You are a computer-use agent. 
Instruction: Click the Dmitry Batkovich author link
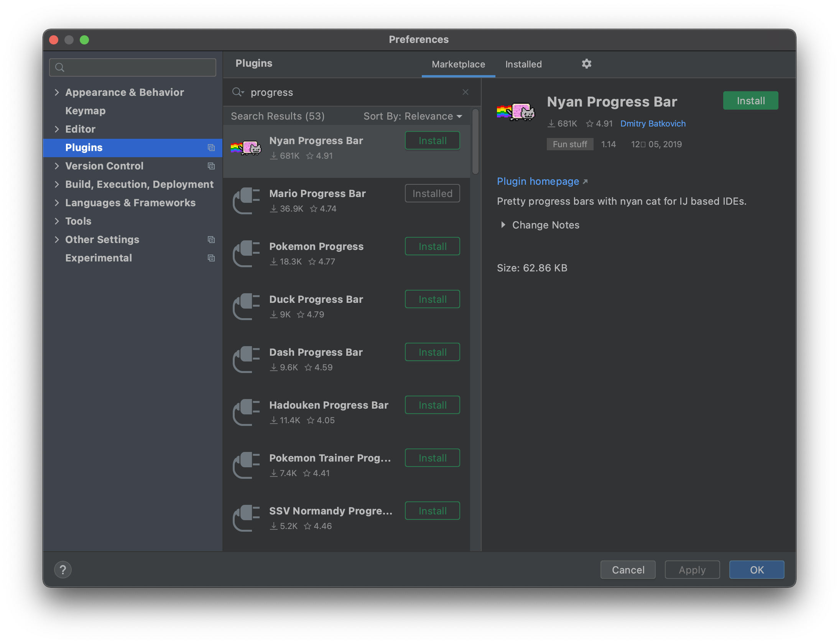click(x=653, y=124)
